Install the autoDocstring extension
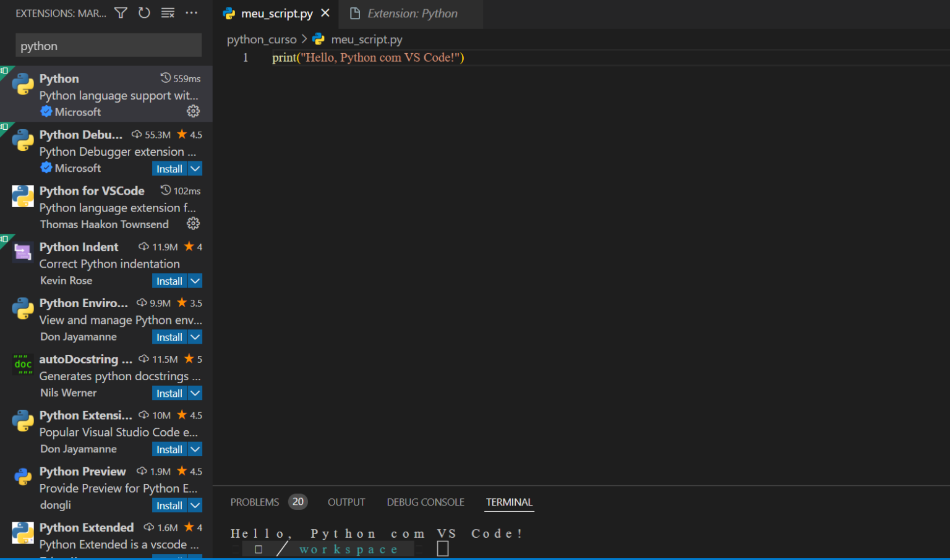Viewport: 950px width, 560px height. [x=169, y=393]
